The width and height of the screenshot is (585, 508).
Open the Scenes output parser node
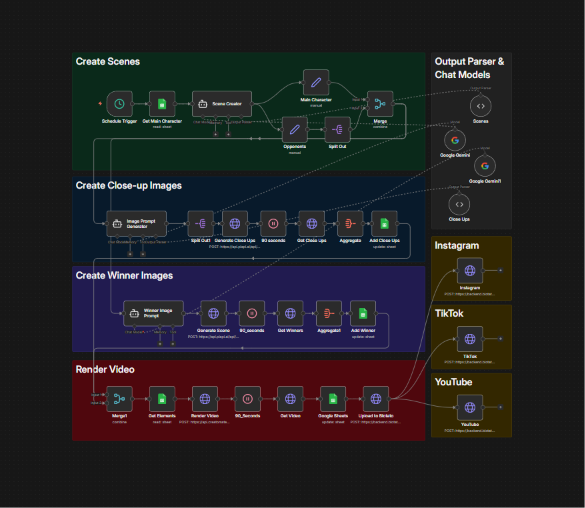(x=481, y=106)
